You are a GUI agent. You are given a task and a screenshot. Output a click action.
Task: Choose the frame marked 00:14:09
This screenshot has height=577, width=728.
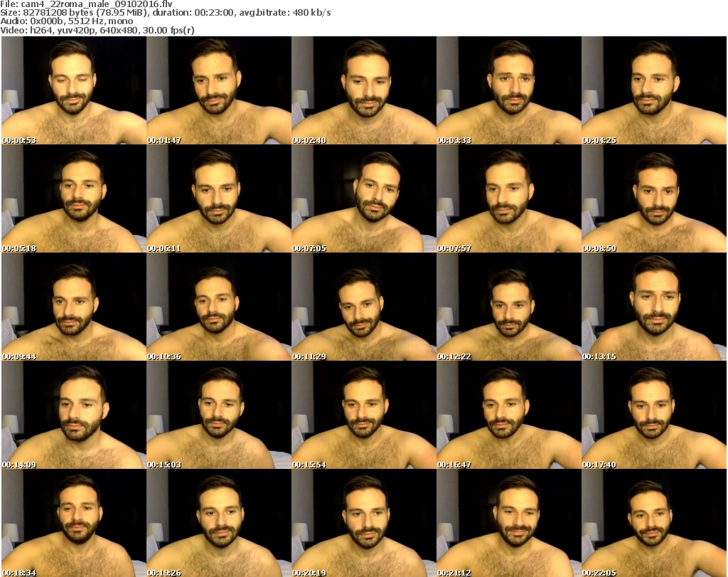point(74,415)
